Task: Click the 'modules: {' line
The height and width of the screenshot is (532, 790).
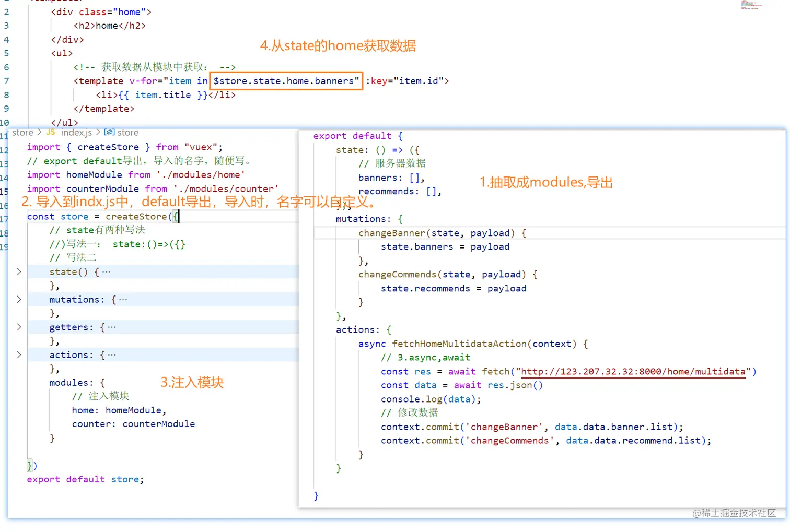Action: [x=77, y=383]
